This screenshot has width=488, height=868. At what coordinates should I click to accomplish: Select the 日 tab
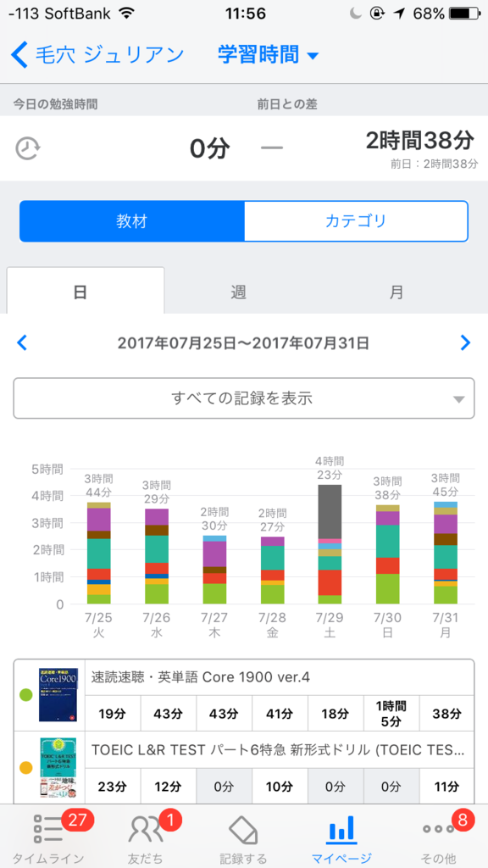coord(86,292)
